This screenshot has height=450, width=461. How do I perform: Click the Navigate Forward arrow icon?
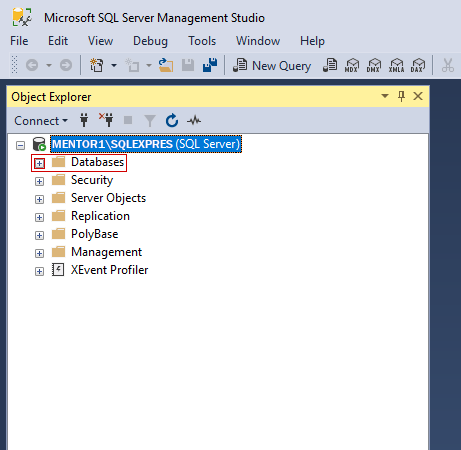66,65
